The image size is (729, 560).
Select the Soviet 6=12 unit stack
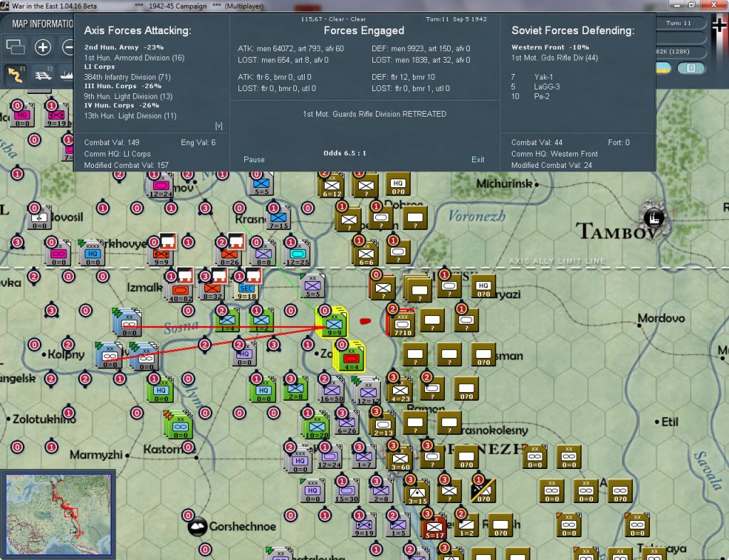332,186
